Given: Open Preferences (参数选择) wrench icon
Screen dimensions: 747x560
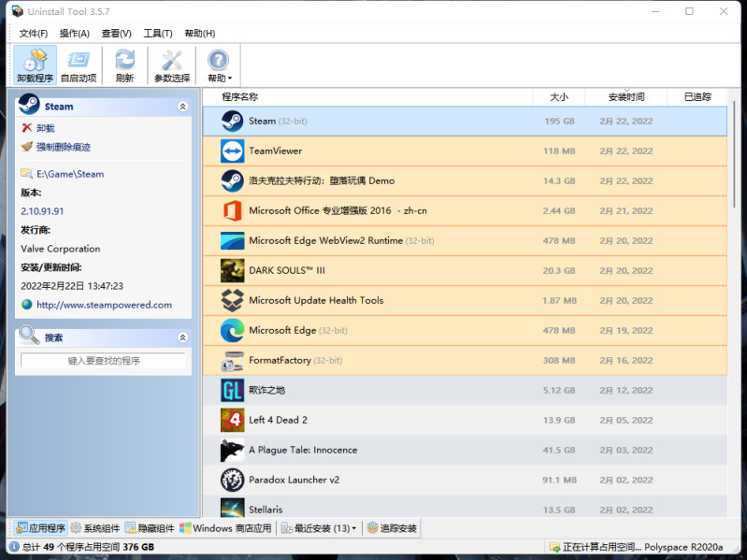Looking at the screenshot, I should point(171,65).
